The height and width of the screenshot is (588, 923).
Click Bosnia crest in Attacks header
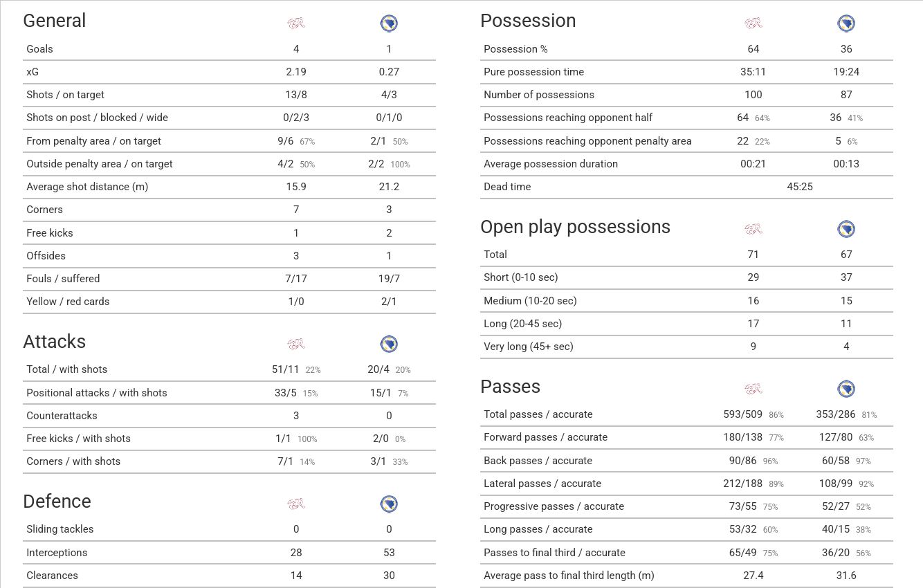(389, 344)
